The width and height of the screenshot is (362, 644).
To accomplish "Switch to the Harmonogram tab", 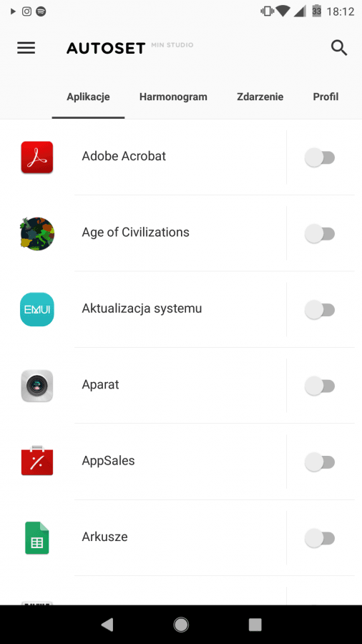I will (x=173, y=97).
